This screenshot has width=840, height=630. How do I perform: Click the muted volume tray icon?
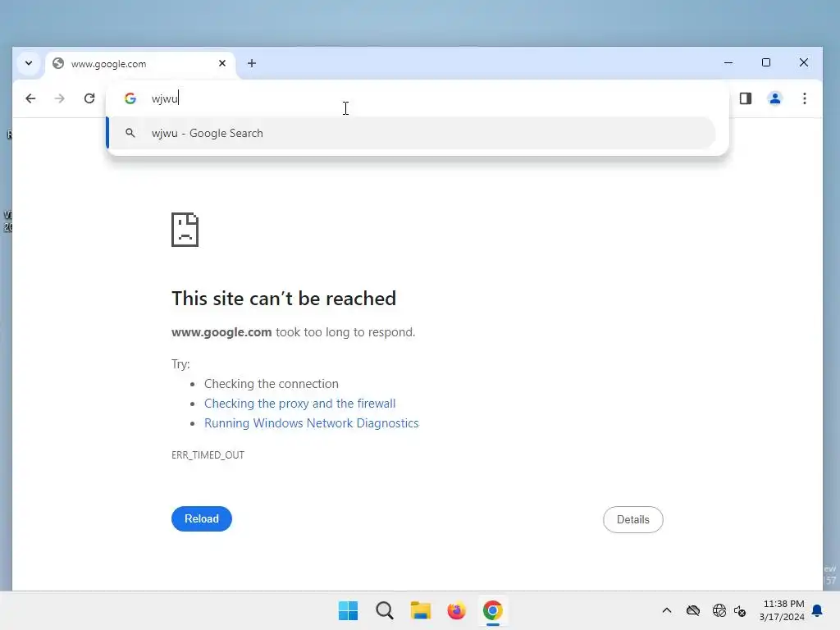(740, 610)
